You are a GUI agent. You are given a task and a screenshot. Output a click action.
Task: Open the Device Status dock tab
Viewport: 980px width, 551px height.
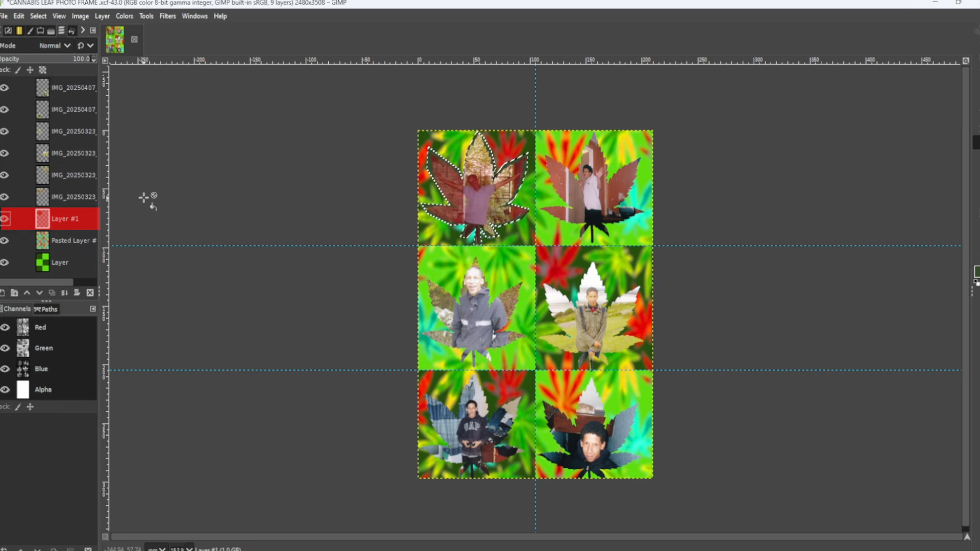click(8, 31)
